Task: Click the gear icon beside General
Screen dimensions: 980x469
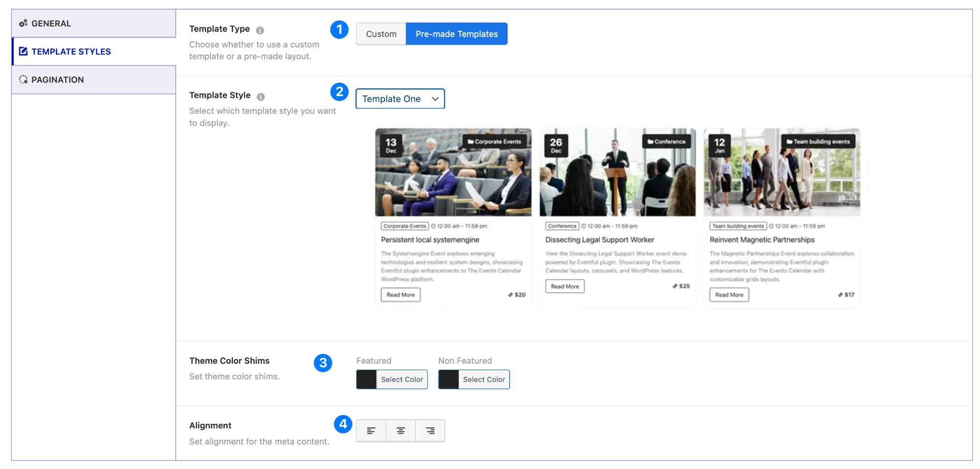Action: pos(23,23)
